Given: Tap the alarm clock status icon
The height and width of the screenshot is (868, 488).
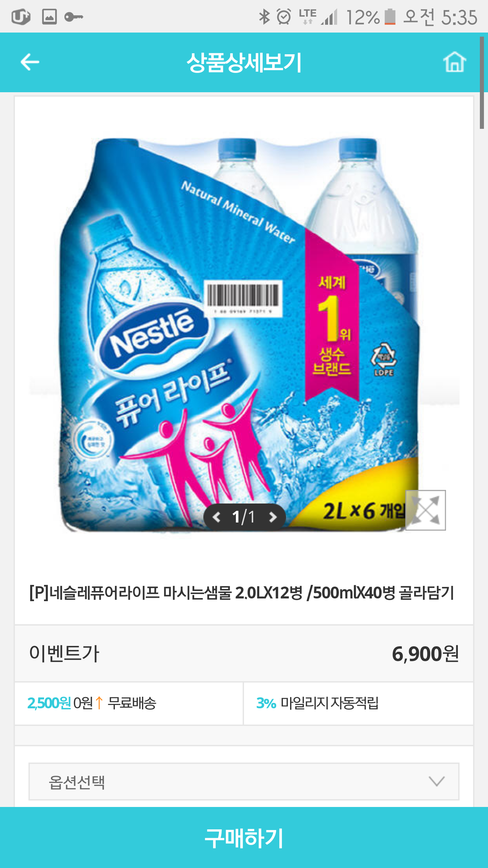Looking at the screenshot, I should tap(284, 17).
